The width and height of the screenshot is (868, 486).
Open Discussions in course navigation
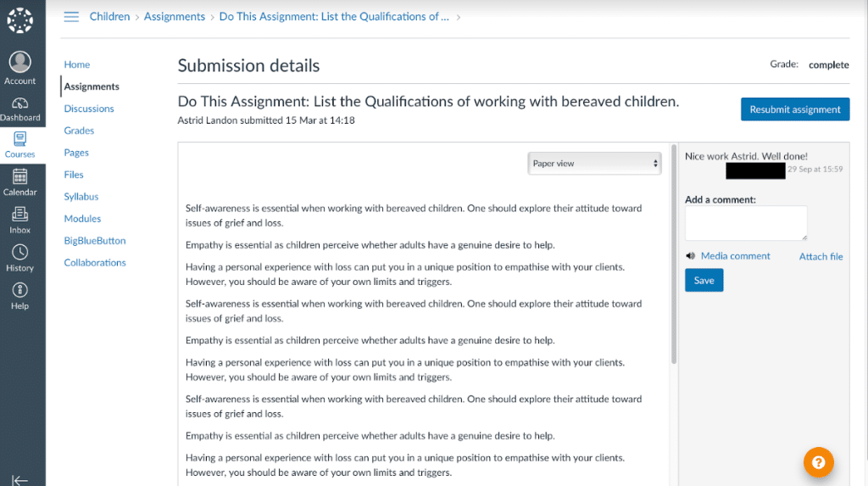pos(89,109)
